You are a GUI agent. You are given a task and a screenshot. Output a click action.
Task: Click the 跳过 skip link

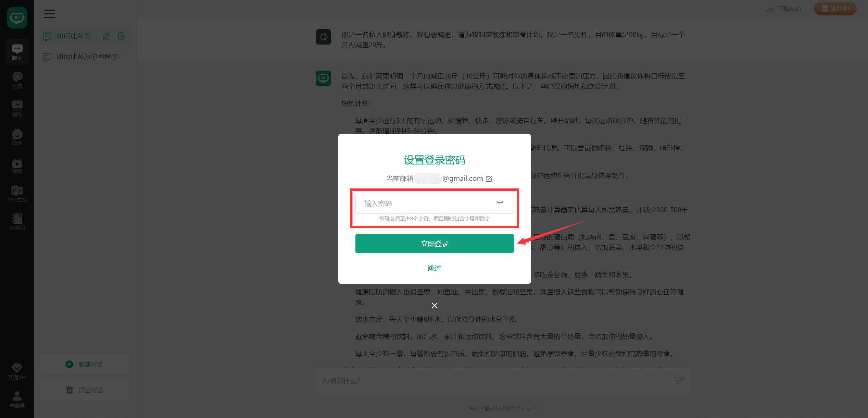(434, 268)
